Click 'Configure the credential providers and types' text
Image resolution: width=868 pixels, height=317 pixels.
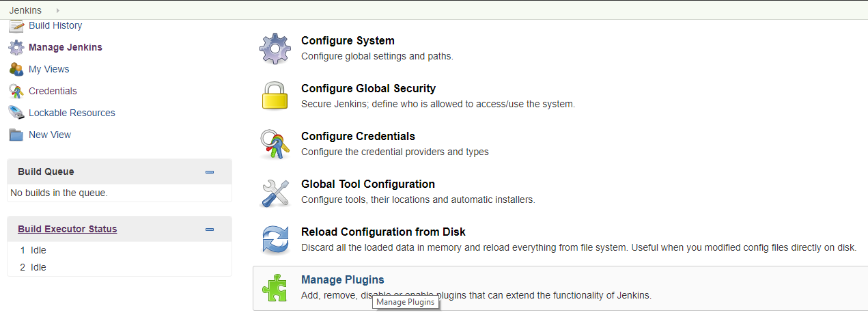[x=395, y=152]
